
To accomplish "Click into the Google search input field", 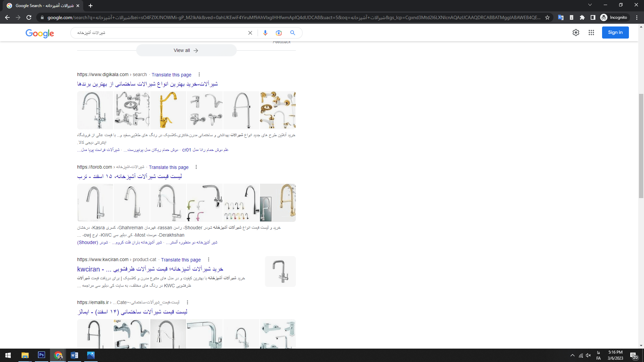I will click(x=161, y=33).
